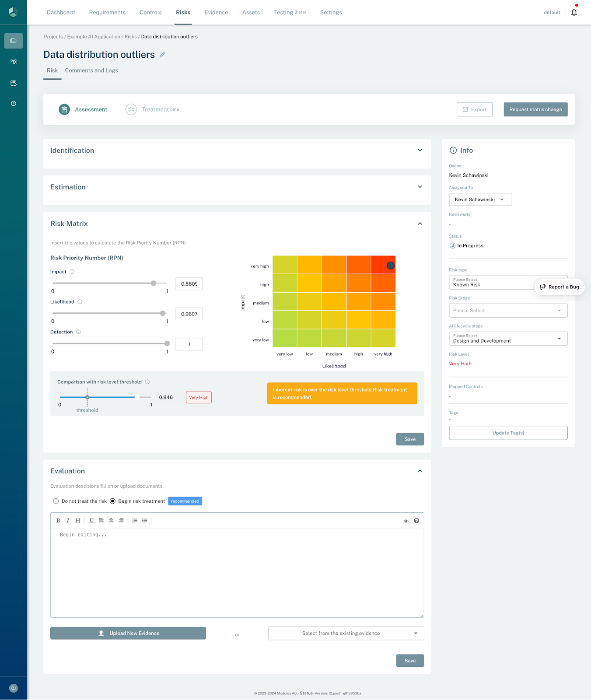Collapse the Evaluation section
Viewport: 591px width, 700px height.
(x=420, y=471)
